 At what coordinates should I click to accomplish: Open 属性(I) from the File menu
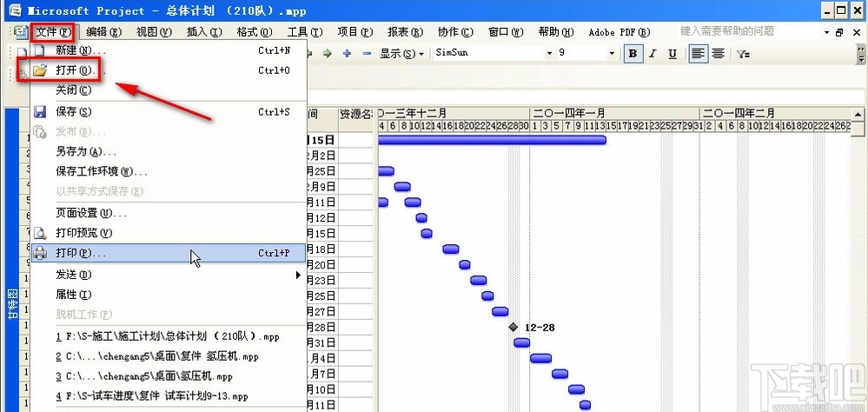tap(169, 295)
